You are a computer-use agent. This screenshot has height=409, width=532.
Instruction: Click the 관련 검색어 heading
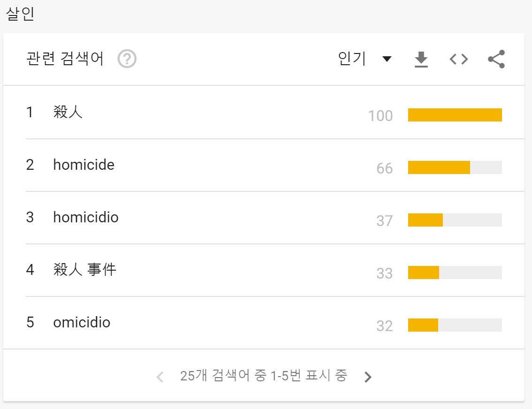(65, 58)
